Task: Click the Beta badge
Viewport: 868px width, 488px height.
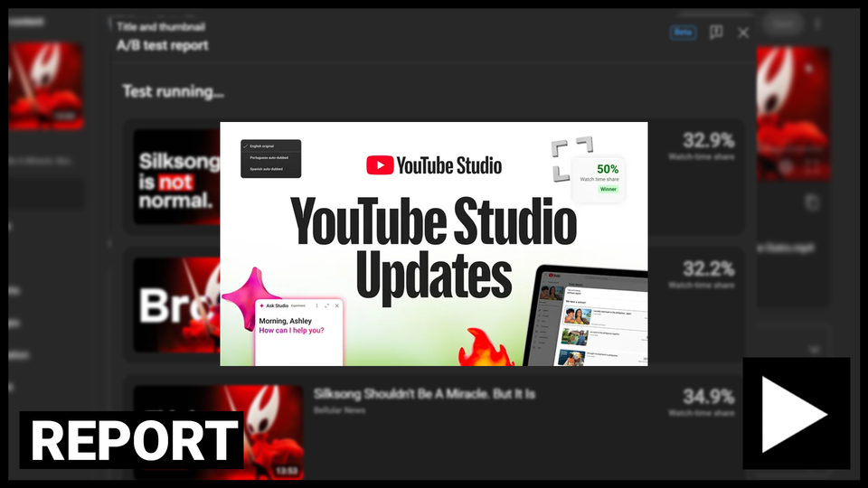Action: click(684, 33)
